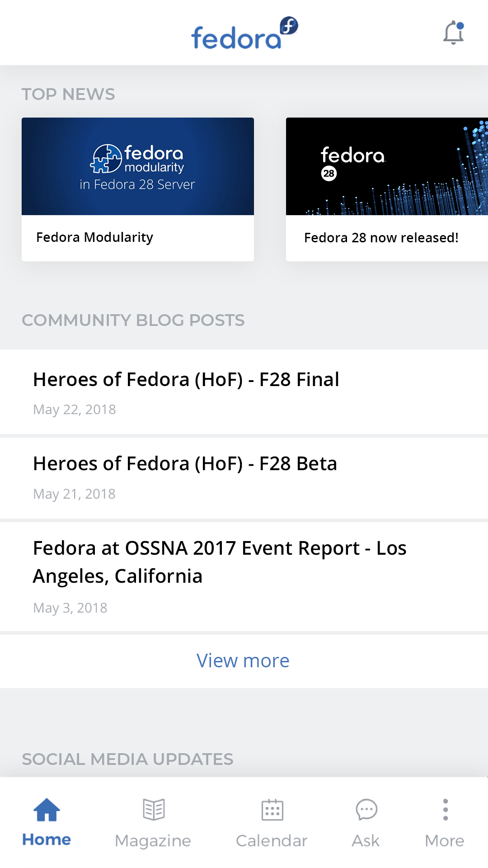488x868 pixels.
Task: Select the Home tab label
Action: point(47,840)
